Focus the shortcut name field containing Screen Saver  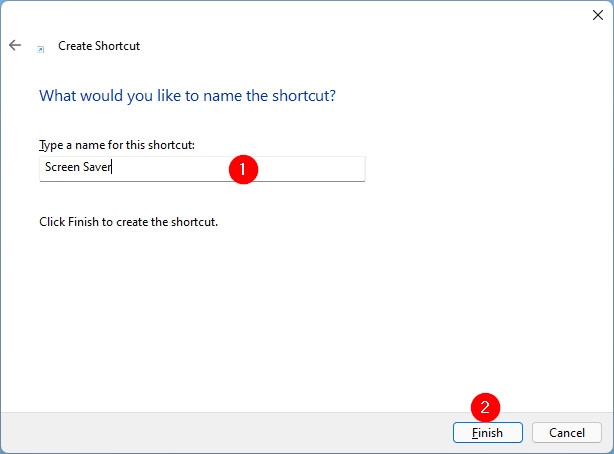pos(202,169)
